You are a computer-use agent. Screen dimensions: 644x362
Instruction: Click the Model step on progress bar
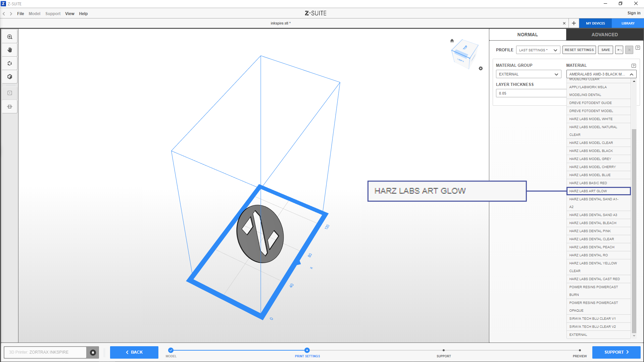coord(171,350)
